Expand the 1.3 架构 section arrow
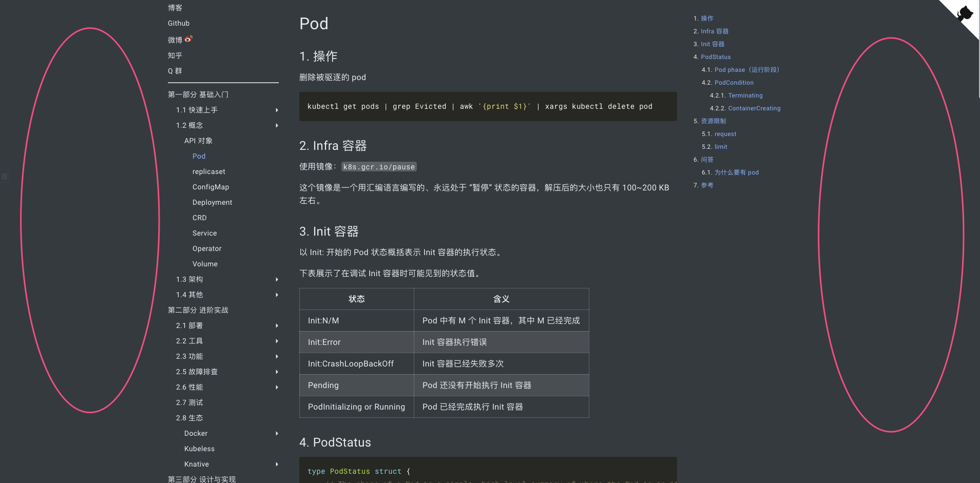Screen dimensions: 980x483 pyautogui.click(x=277, y=279)
